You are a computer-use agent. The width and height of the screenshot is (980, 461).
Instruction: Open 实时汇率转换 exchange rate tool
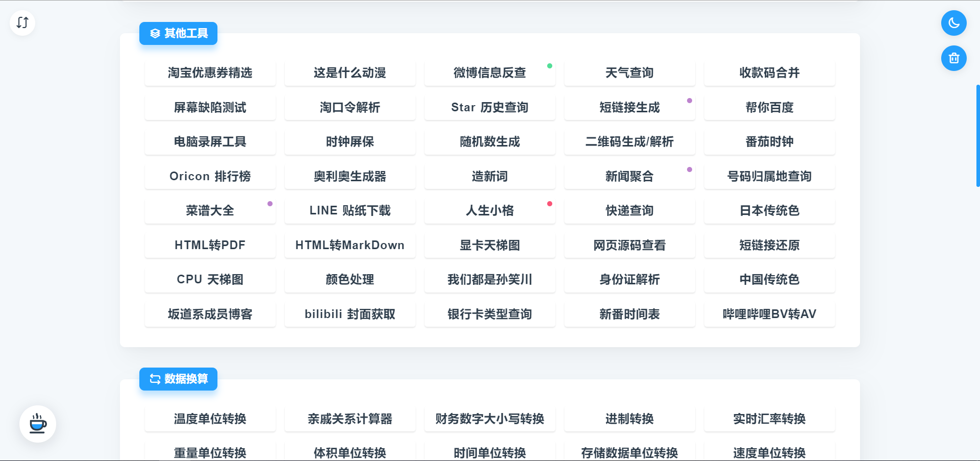tap(769, 419)
